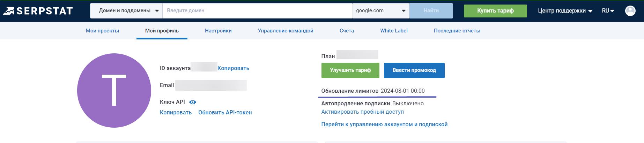
Task: Click the domain input field
Action: click(257, 11)
